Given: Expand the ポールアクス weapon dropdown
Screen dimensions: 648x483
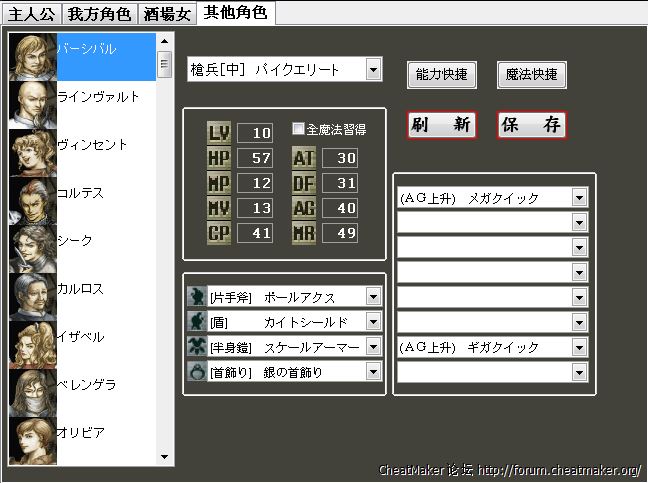Looking at the screenshot, I should 373,297.
